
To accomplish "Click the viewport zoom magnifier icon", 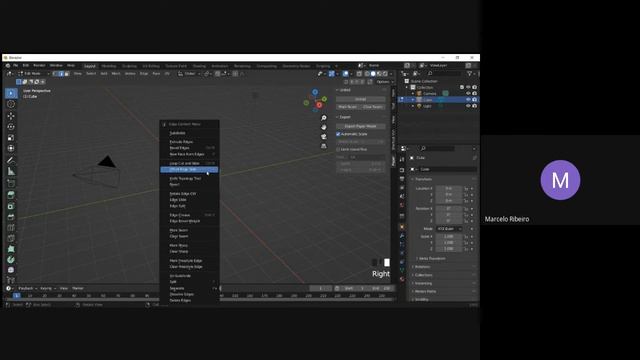I will click(324, 118).
